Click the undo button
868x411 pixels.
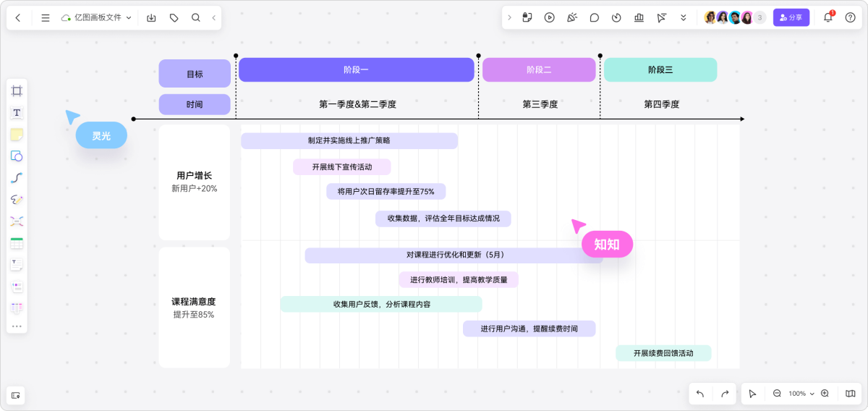[x=700, y=394]
